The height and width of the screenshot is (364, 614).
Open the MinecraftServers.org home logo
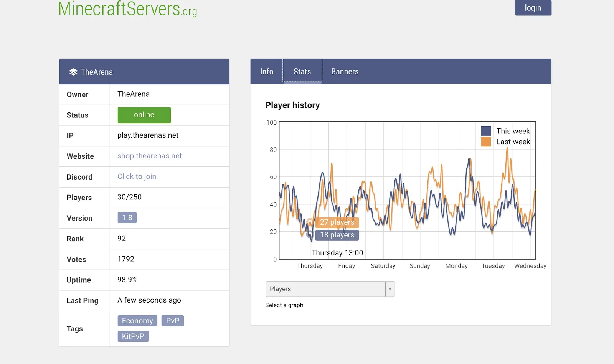click(128, 8)
